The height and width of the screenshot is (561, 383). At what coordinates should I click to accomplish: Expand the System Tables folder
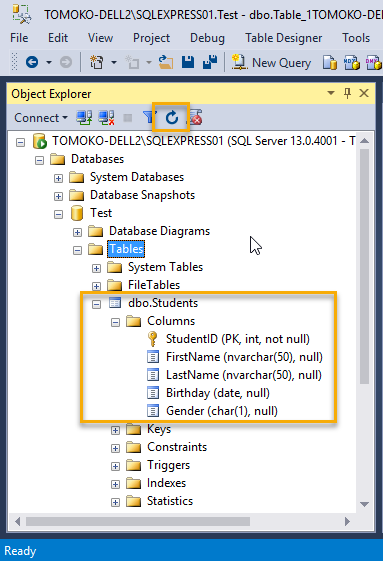pos(96,268)
